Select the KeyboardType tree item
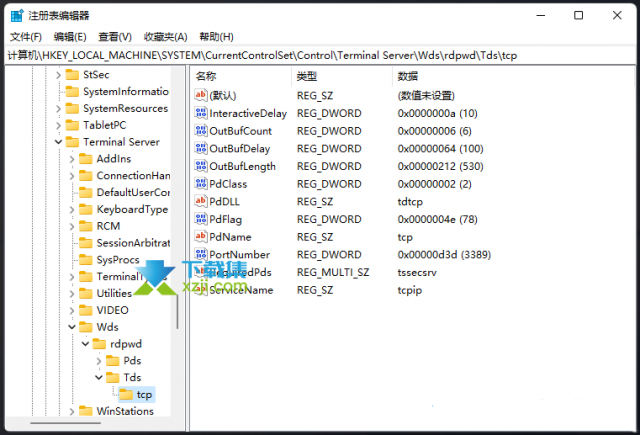Image resolution: width=640 pixels, height=435 pixels. click(132, 209)
